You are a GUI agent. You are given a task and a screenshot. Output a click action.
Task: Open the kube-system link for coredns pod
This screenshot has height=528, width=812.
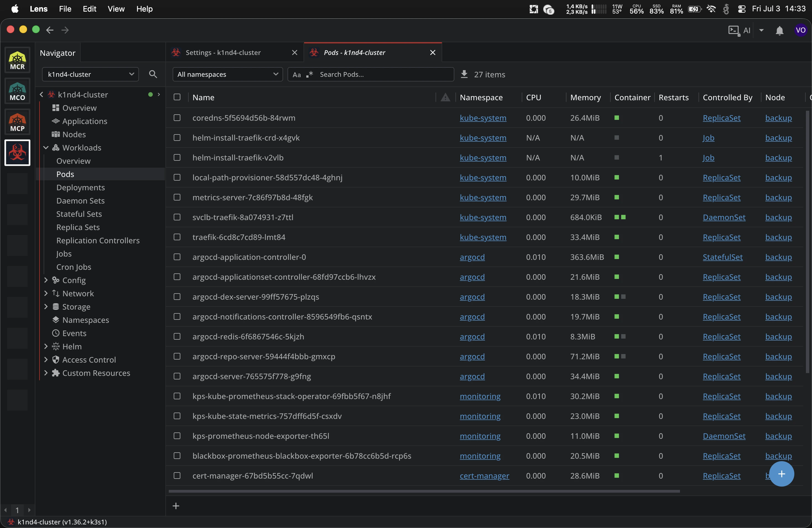coord(483,118)
